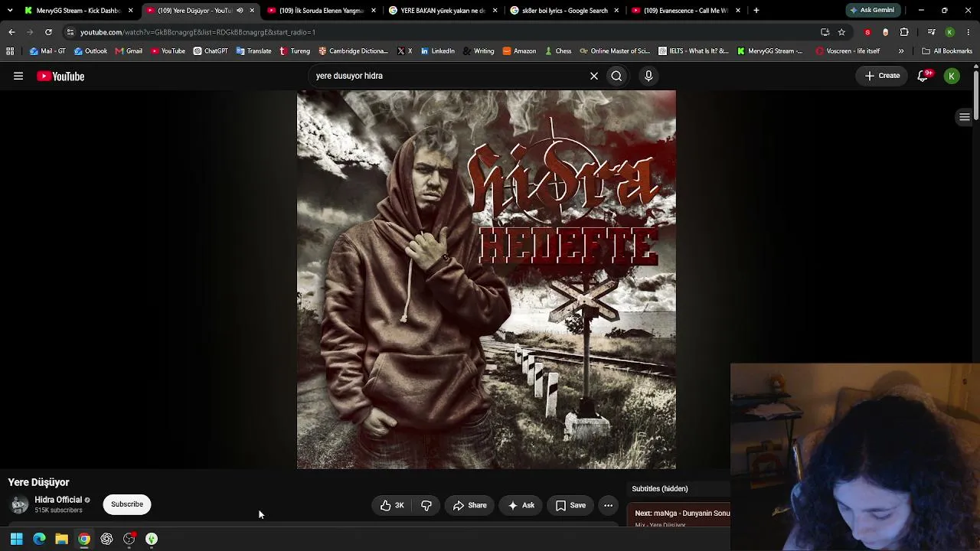This screenshot has width=980, height=551.
Task: Open the YouTube account avatar menu
Action: coord(952,76)
